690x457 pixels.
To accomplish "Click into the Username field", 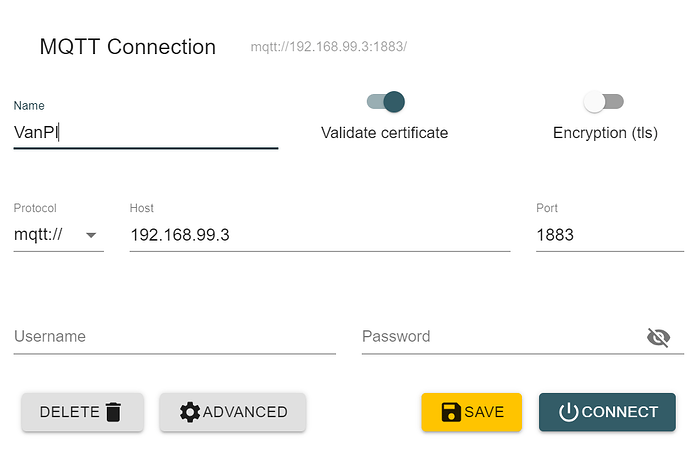I will pyautogui.click(x=174, y=337).
